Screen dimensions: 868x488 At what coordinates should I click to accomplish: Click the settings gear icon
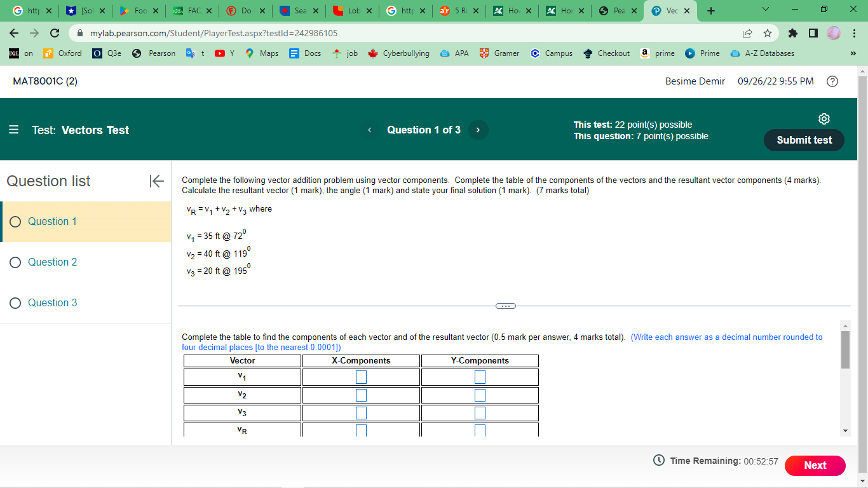click(824, 118)
